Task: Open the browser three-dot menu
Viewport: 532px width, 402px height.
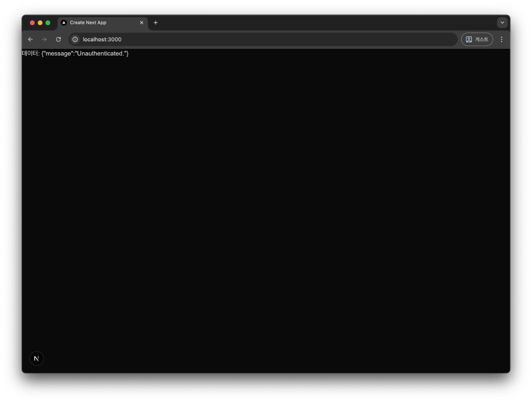Action: click(x=502, y=40)
